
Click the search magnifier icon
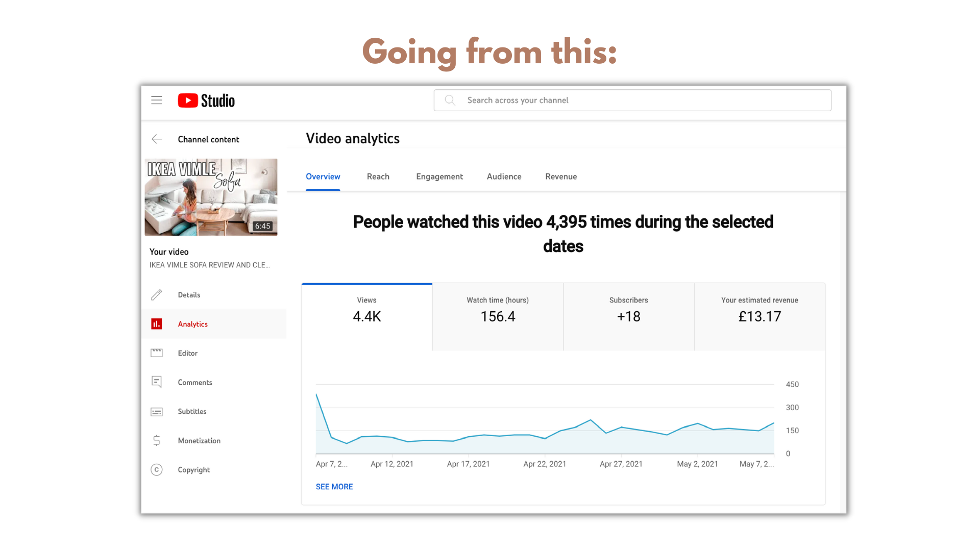click(450, 101)
